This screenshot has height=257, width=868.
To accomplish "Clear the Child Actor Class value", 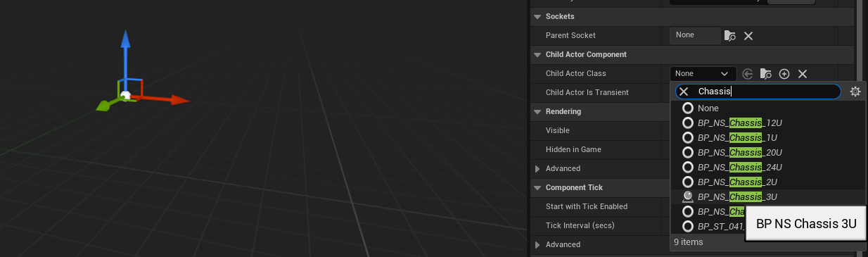I will [x=802, y=73].
